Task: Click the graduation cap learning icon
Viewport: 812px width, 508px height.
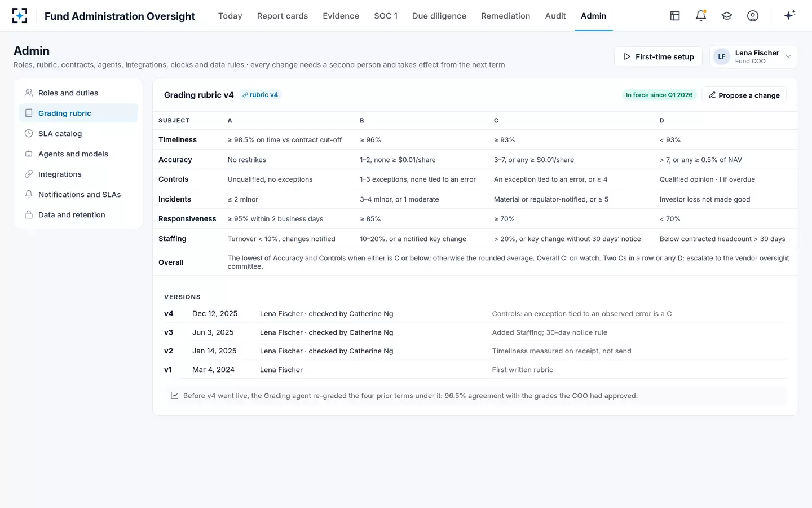Action: [x=727, y=16]
